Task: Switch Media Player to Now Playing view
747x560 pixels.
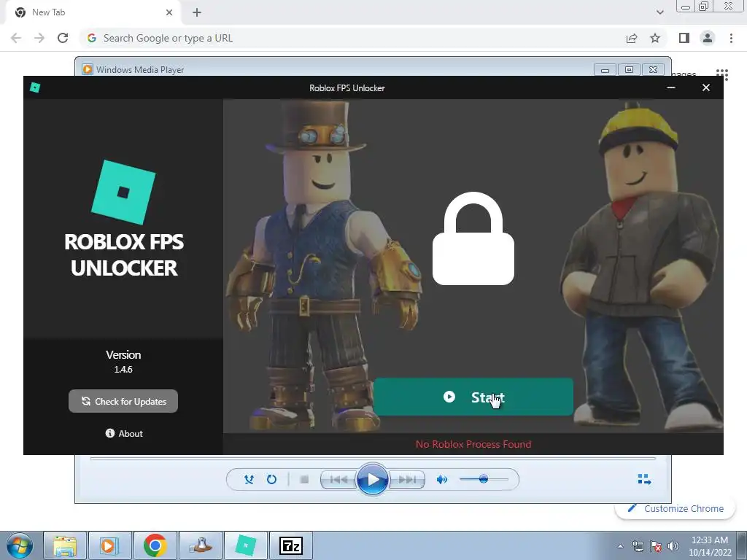Action: [644, 479]
